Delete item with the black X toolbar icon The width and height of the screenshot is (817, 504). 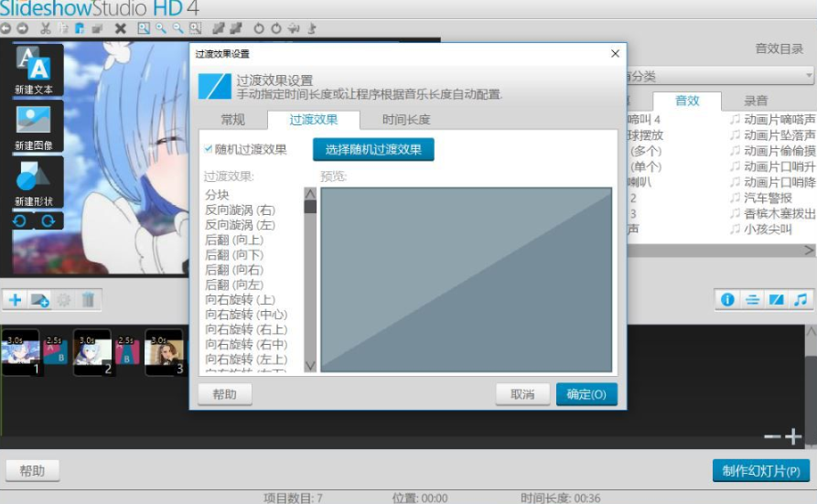pos(121,28)
